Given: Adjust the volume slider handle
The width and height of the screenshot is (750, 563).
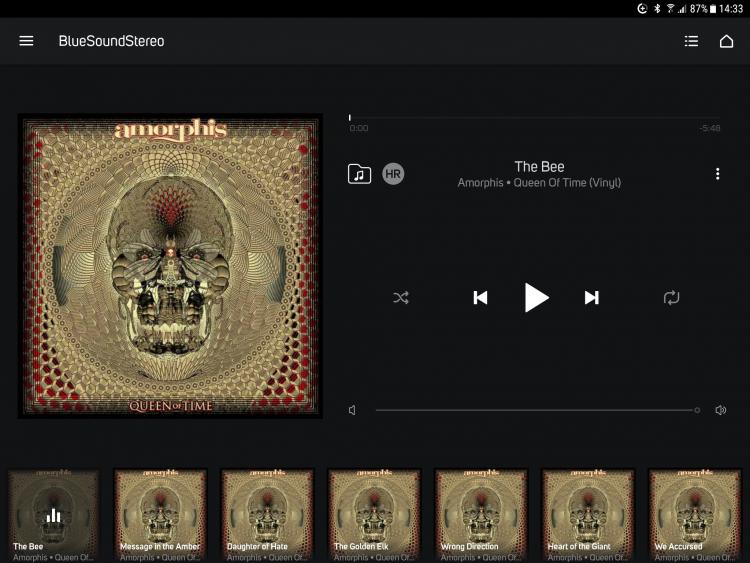Looking at the screenshot, I should click(697, 410).
